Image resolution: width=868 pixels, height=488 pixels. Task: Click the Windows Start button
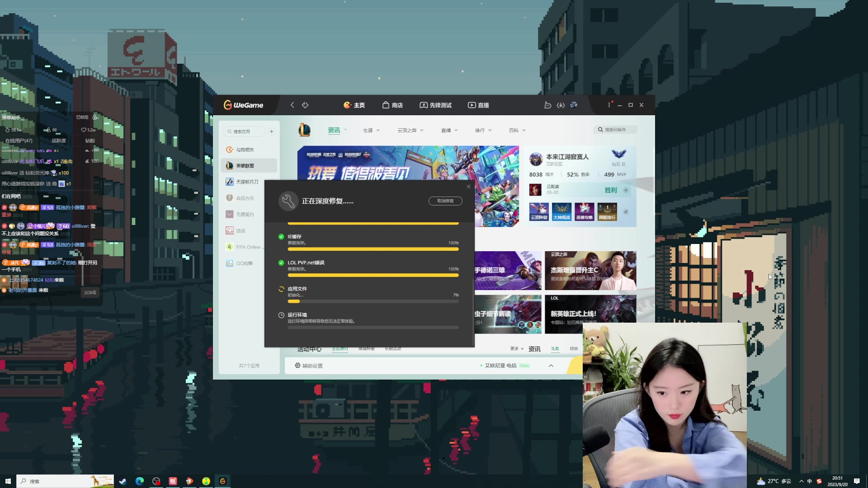pyautogui.click(x=8, y=481)
